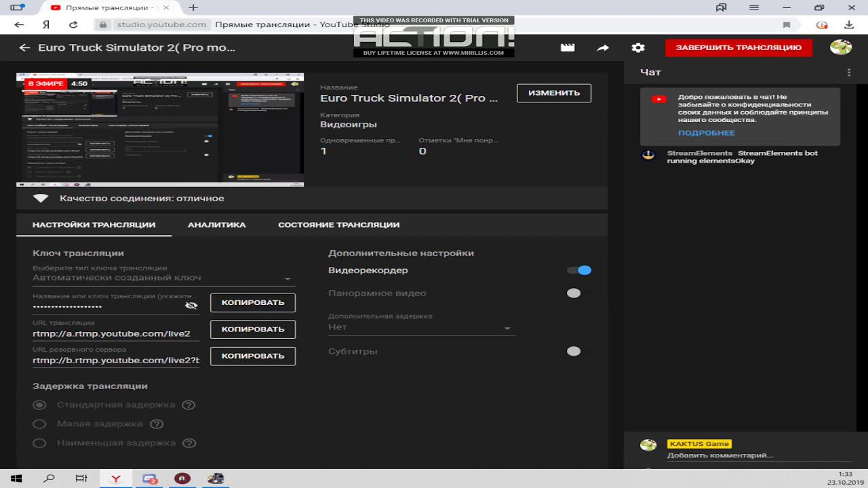Open the Дополнительная задержка dropdown
Screen dimensions: 868x488
[421, 327]
